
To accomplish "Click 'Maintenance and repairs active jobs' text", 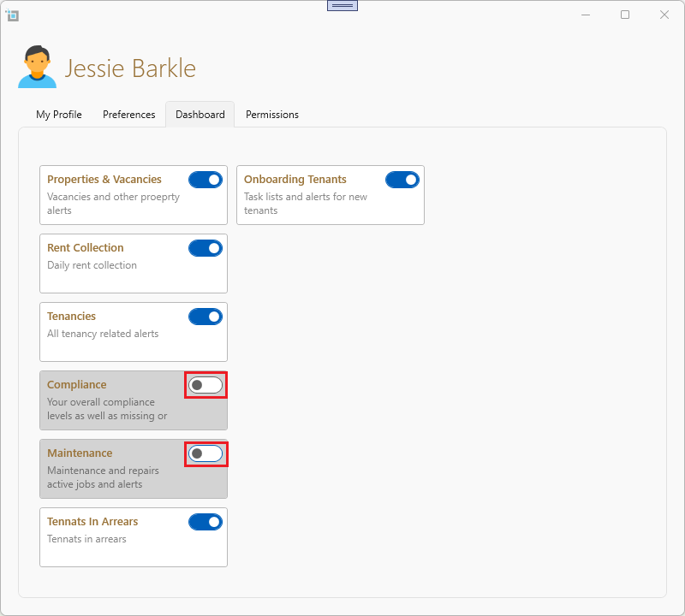I will [x=103, y=477].
